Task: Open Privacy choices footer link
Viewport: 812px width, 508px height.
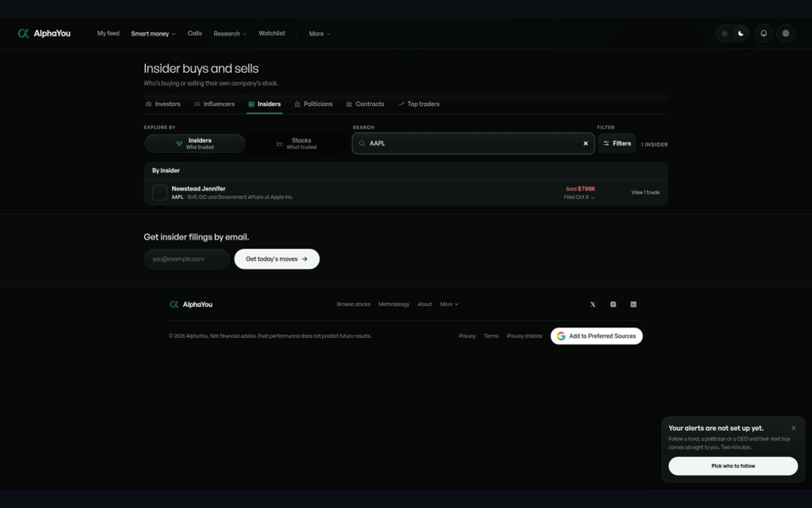Action: (x=524, y=336)
